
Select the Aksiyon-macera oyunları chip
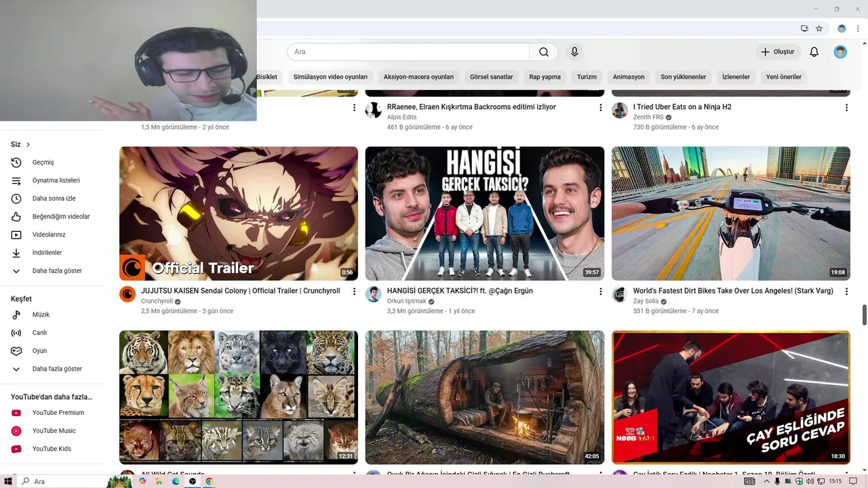[418, 77]
